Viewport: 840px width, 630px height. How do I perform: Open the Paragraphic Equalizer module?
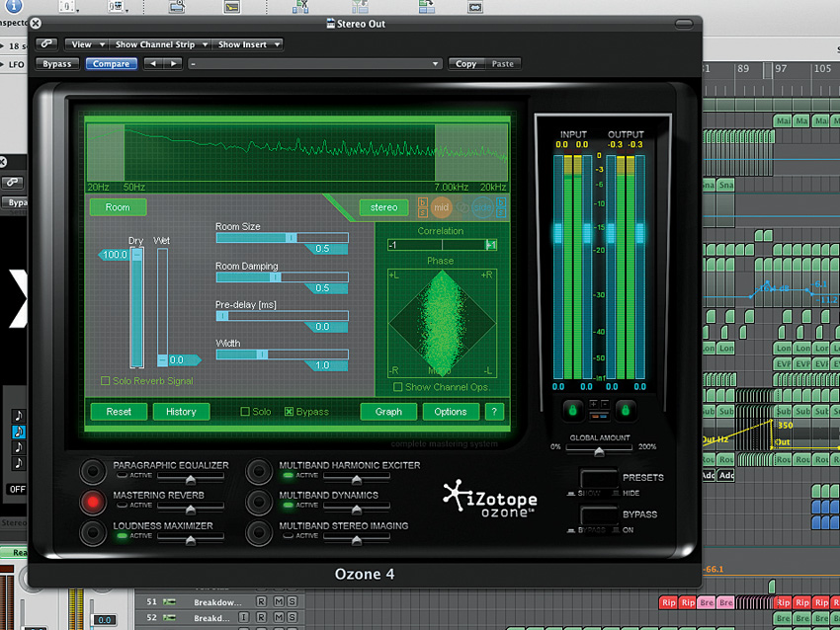click(x=93, y=471)
